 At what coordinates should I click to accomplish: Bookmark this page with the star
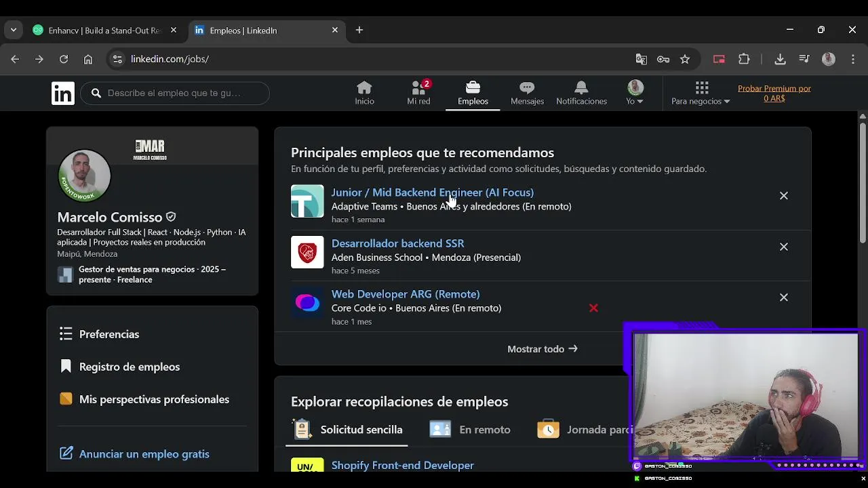click(x=685, y=59)
